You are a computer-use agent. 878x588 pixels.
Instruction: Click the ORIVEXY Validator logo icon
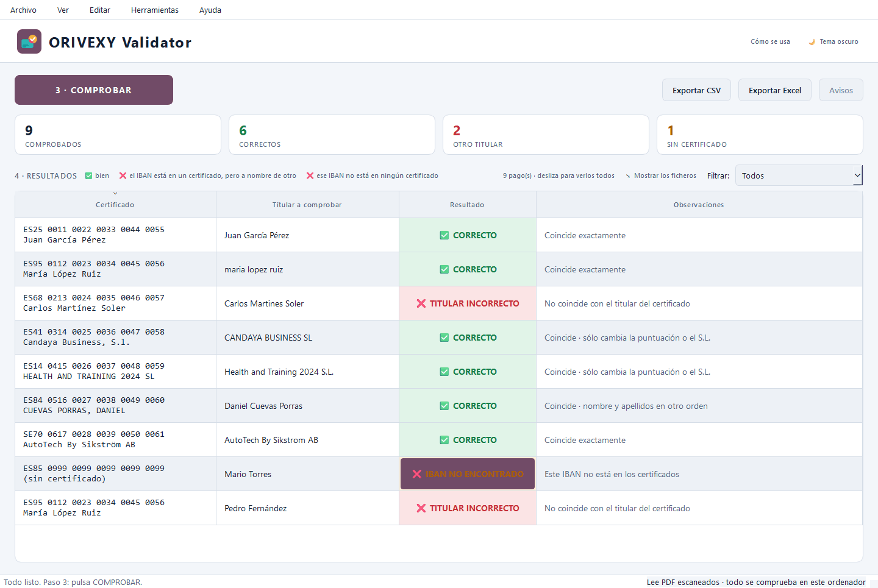29,41
